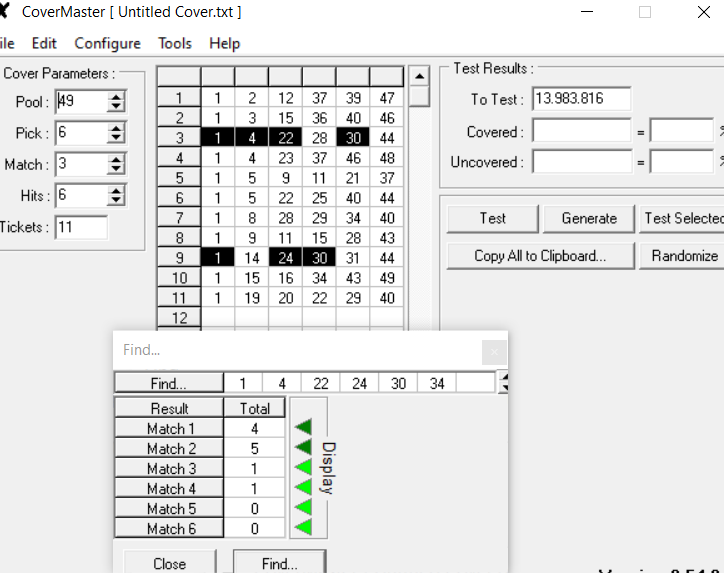Click highlighted cell 24 in row 9
The height and width of the screenshot is (573, 724).
coord(285,258)
